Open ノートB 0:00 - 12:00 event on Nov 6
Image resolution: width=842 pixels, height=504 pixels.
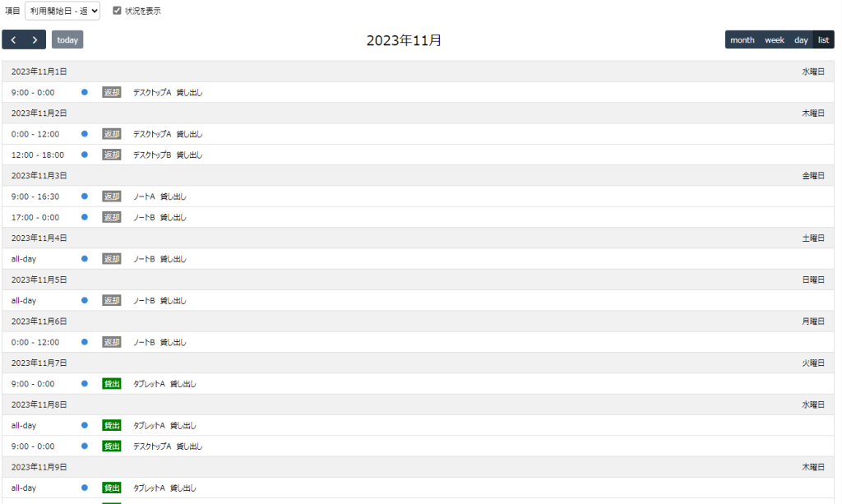(x=419, y=343)
